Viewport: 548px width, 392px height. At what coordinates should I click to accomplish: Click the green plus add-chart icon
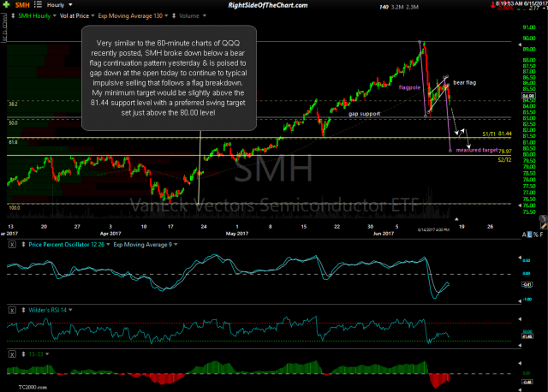coord(6,4)
